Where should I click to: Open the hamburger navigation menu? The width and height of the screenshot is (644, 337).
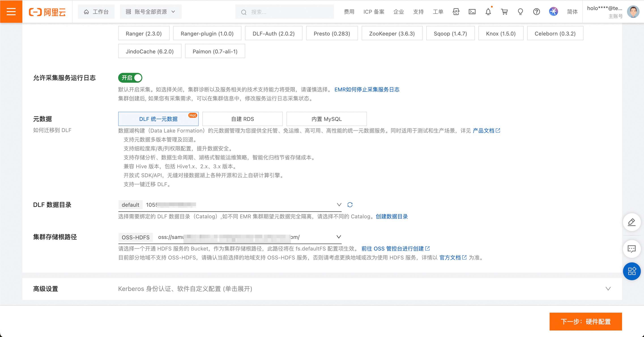coord(11,11)
